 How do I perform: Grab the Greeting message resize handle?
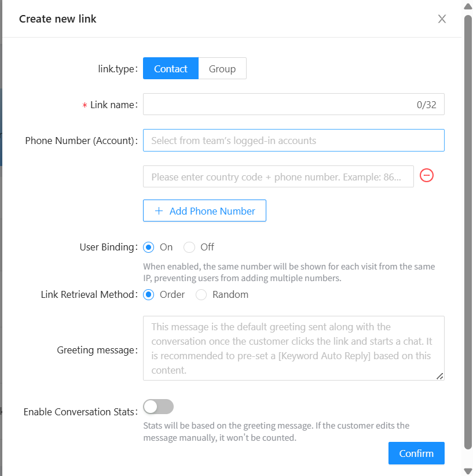pyautogui.click(x=440, y=376)
